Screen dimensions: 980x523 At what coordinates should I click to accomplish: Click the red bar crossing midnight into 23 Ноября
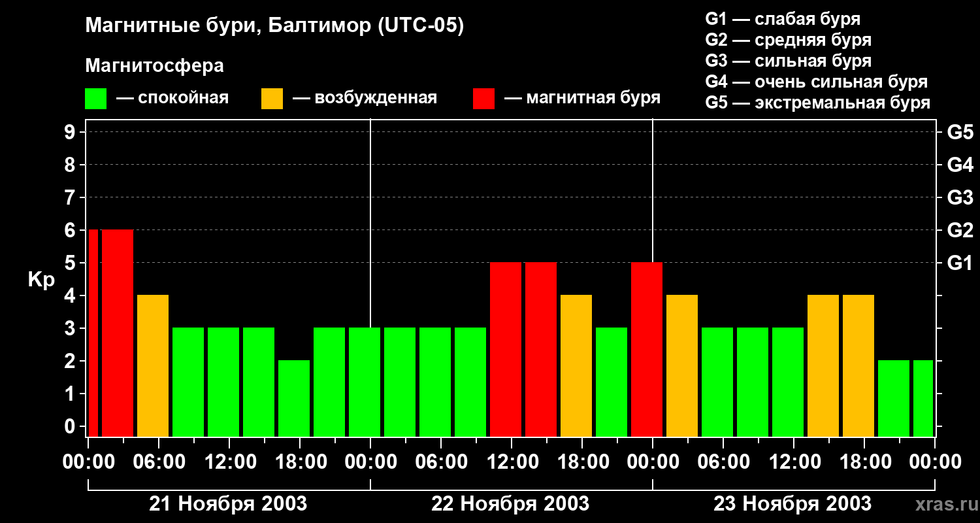click(x=647, y=349)
